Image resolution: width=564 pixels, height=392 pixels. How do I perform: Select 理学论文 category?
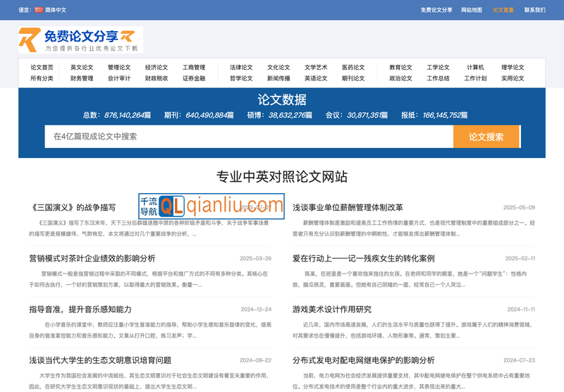tap(513, 67)
